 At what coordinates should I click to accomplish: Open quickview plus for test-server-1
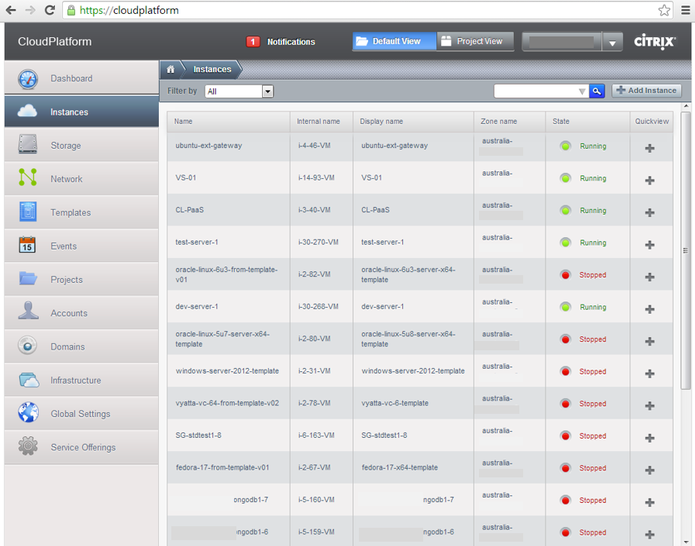coord(650,245)
